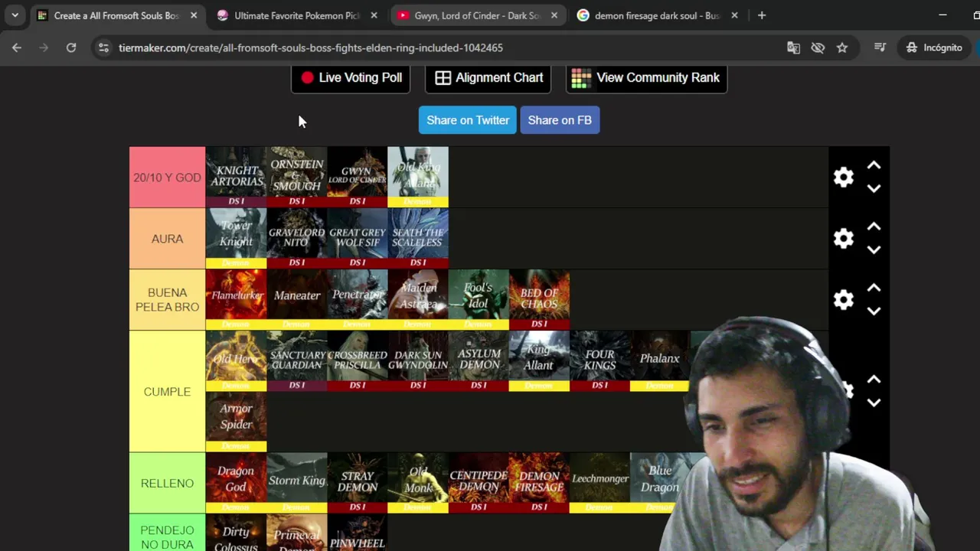Move CUMPLE tier up with chevron
Screen dimensions: 980x551
click(x=874, y=380)
